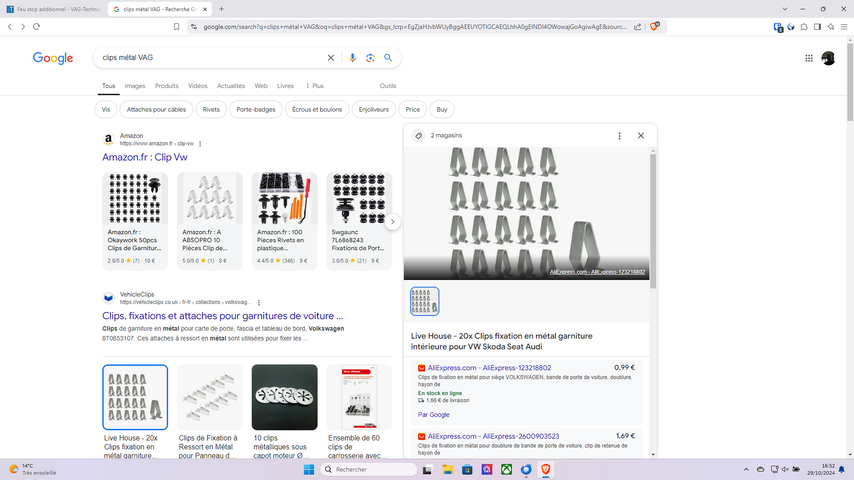Open the browser sidebar panel icon
The height and width of the screenshot is (480, 854).
pyautogui.click(x=818, y=27)
